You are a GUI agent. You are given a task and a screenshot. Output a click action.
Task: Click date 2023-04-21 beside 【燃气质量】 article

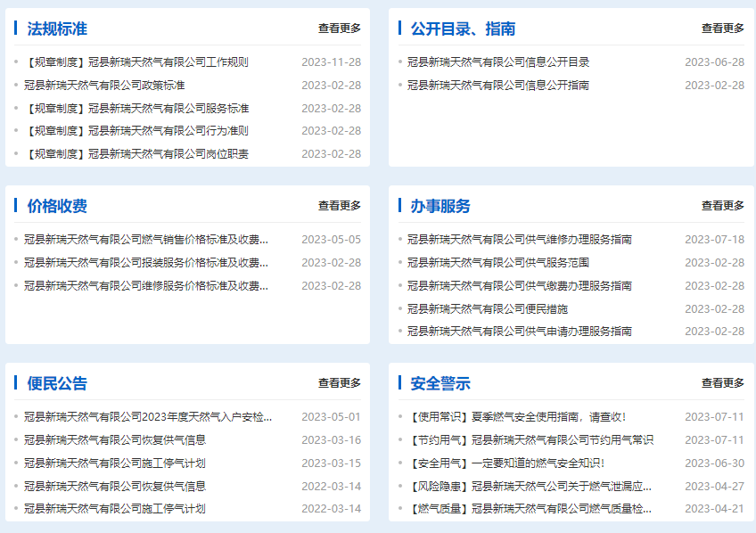click(x=714, y=508)
